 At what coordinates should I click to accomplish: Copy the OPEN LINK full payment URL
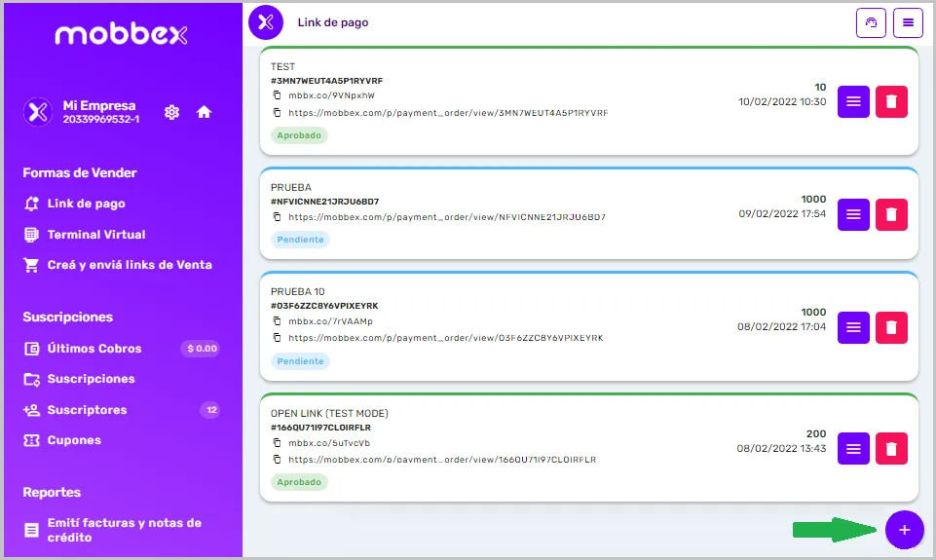point(277,459)
